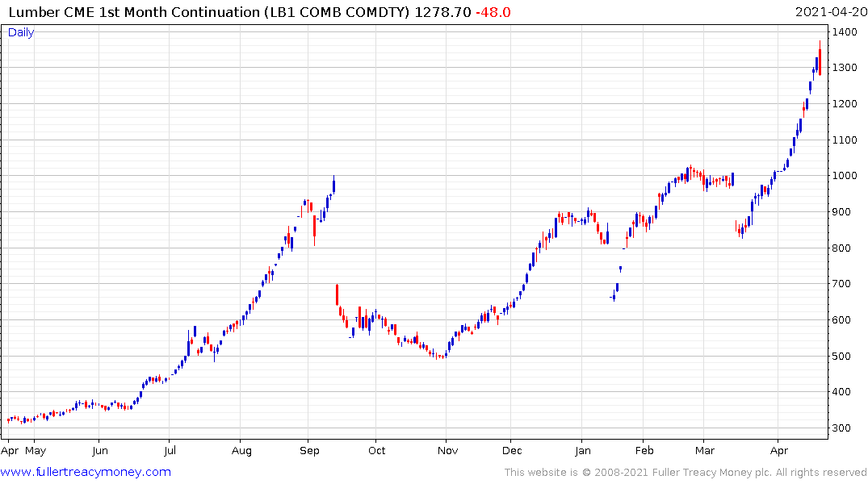
Task: Click the 700 price axis label
Action: (841, 284)
